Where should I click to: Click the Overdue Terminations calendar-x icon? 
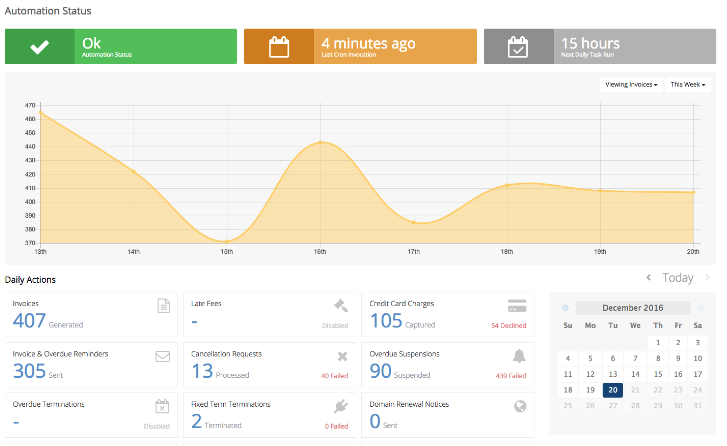point(162,406)
